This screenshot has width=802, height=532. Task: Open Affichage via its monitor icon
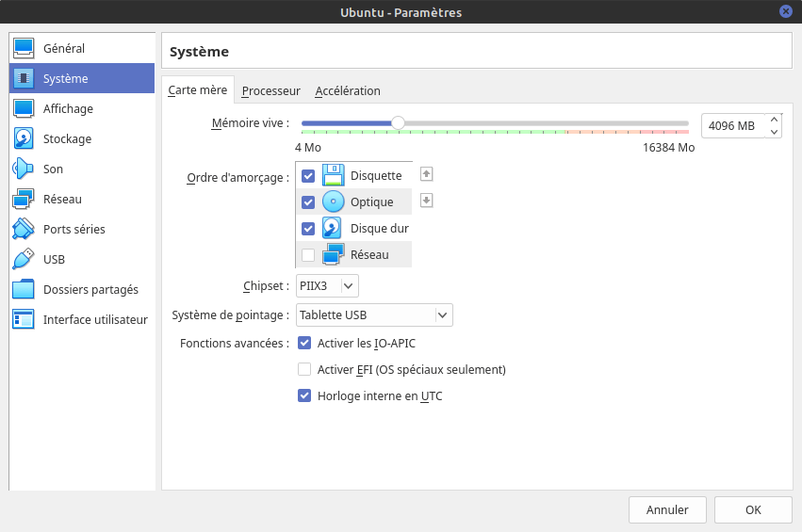pos(24,108)
